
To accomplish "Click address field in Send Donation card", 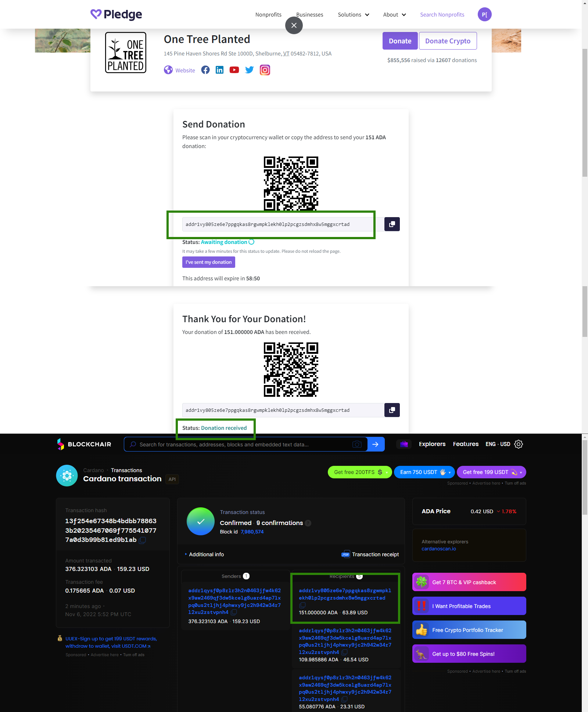I will (283, 224).
